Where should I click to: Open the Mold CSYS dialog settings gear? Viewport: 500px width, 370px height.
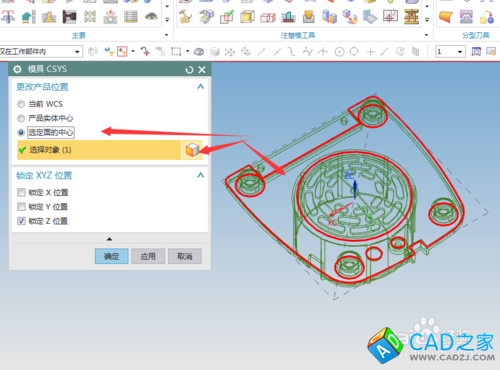(x=17, y=69)
